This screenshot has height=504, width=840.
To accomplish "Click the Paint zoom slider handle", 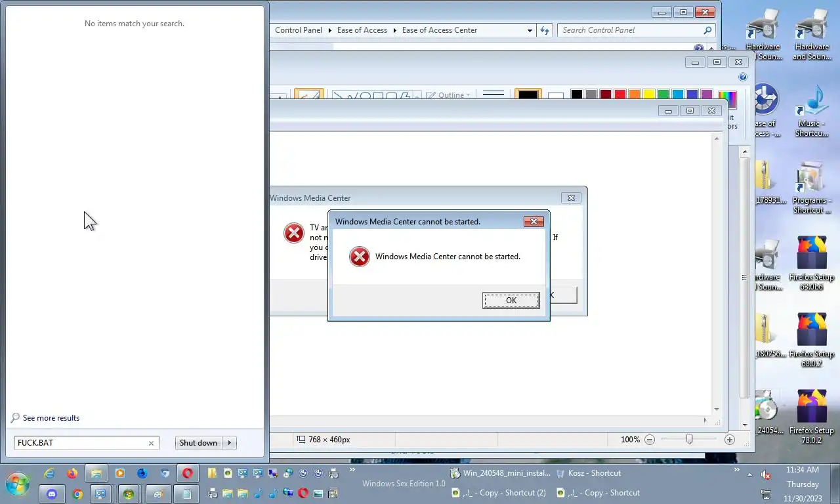I will 689,440.
